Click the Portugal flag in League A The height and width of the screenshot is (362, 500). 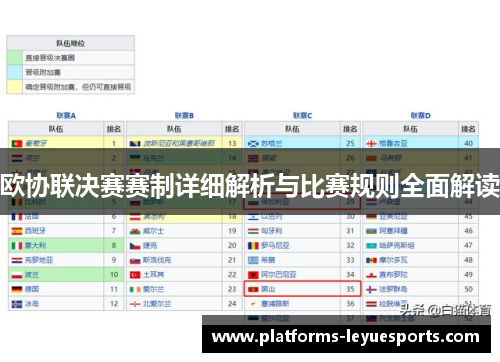[17, 144]
